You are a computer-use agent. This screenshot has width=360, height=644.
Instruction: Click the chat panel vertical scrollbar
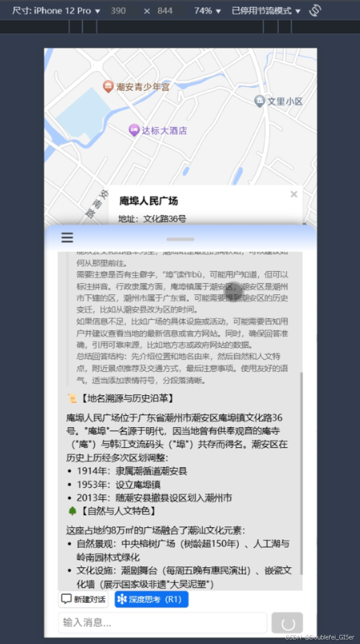coord(301,473)
